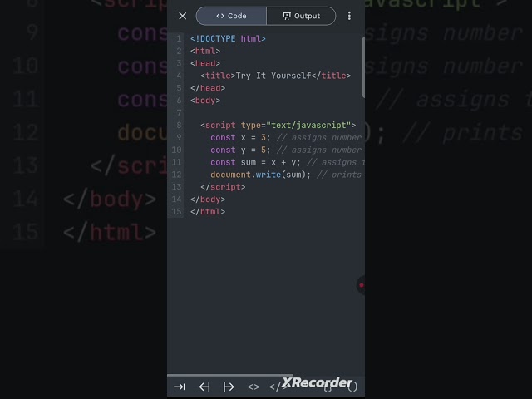Click line number 15 in the gutter
532x399 pixels.
(176, 212)
